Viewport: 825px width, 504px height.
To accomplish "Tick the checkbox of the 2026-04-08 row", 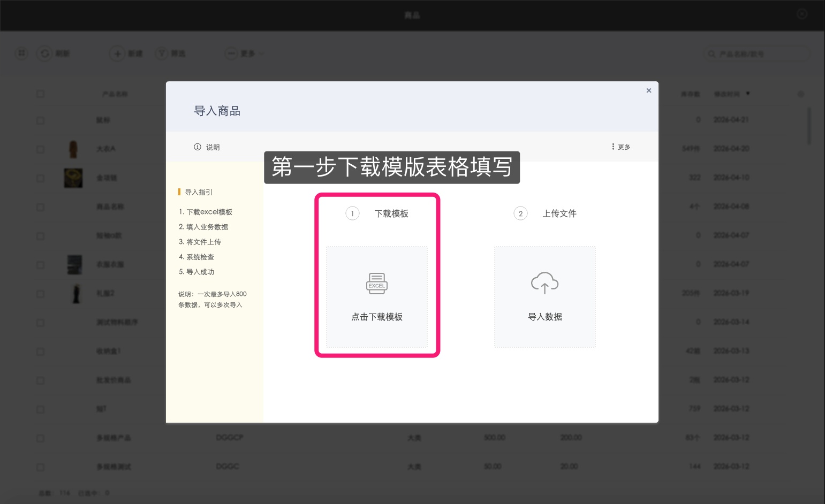I will pos(40,207).
